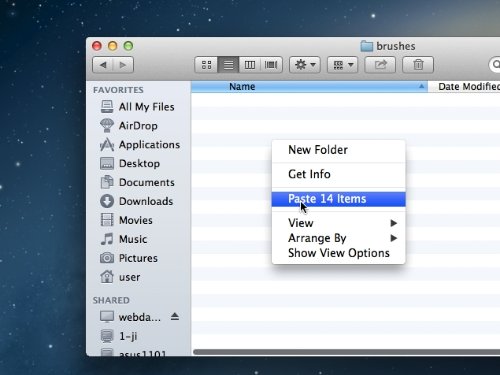The image size is (500, 375).
Task: Click the search field magnifier
Action: [x=496, y=65]
